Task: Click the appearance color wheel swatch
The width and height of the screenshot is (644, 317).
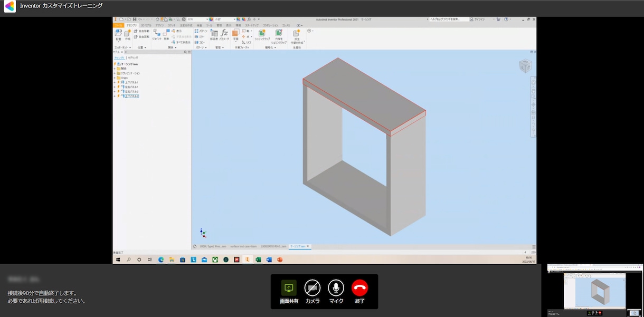Action: pos(211,19)
